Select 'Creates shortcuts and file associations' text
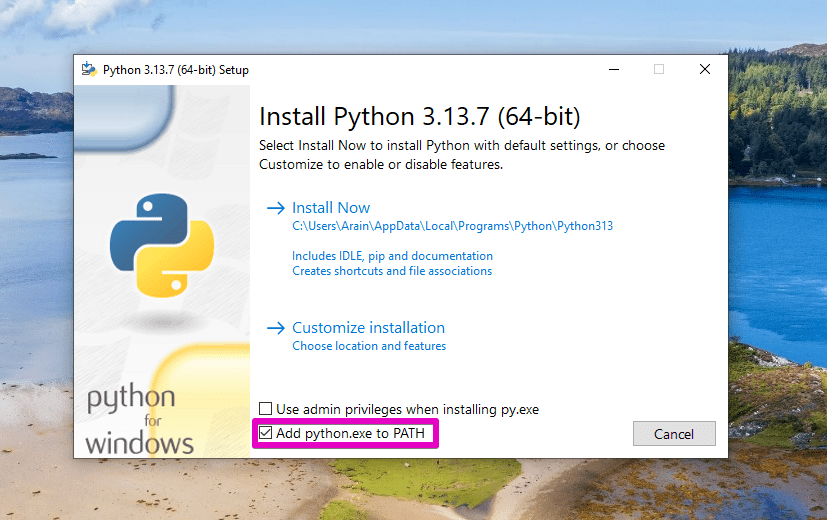The image size is (827, 520). (392, 271)
